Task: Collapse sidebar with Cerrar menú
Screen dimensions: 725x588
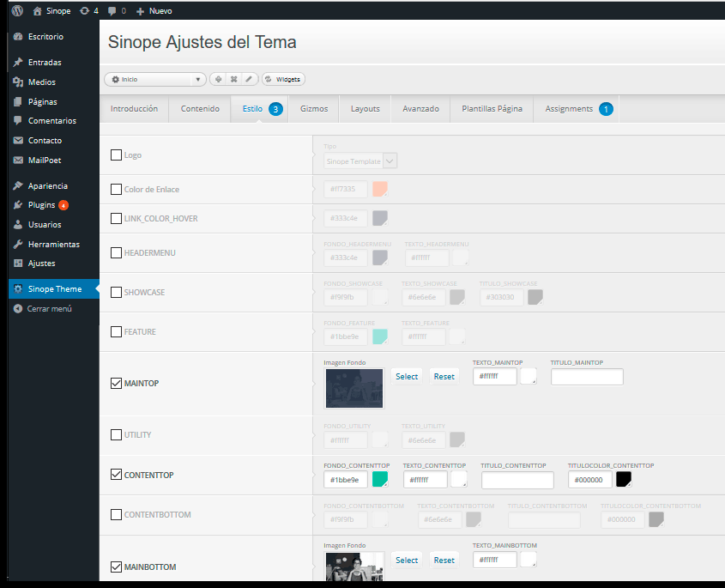Action: [49, 308]
